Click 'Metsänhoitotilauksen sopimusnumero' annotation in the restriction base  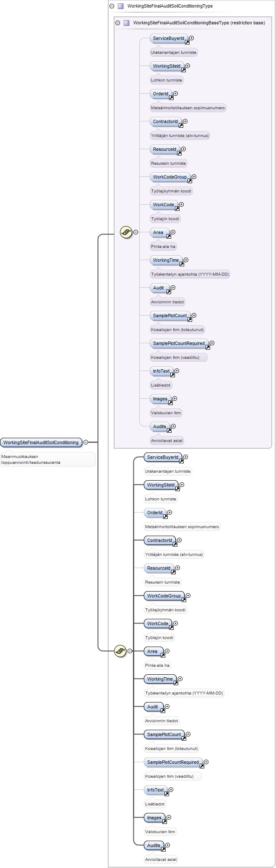click(188, 108)
